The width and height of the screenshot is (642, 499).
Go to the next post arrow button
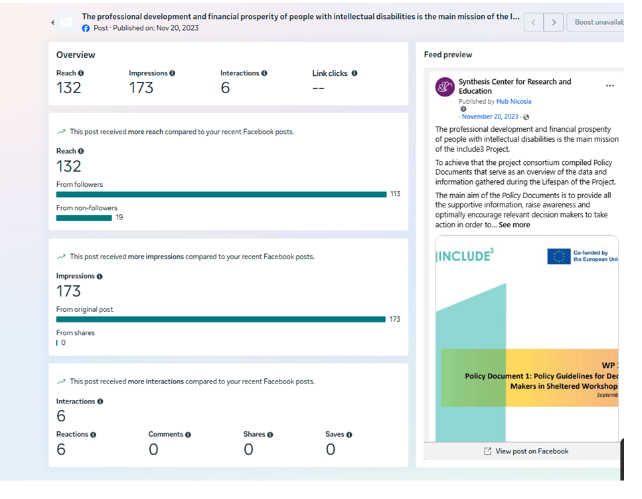click(554, 23)
